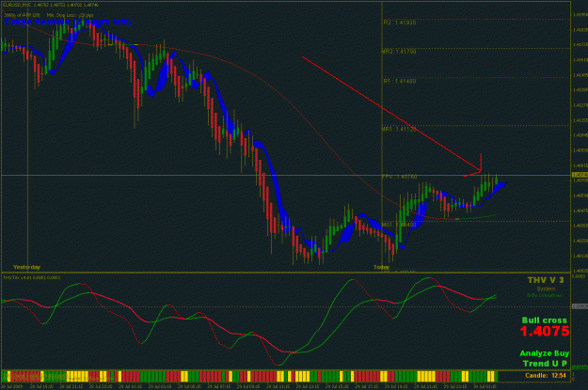Select the R2 : 1.41920 pivot label
The height and width of the screenshot is (390, 588).
(400, 23)
